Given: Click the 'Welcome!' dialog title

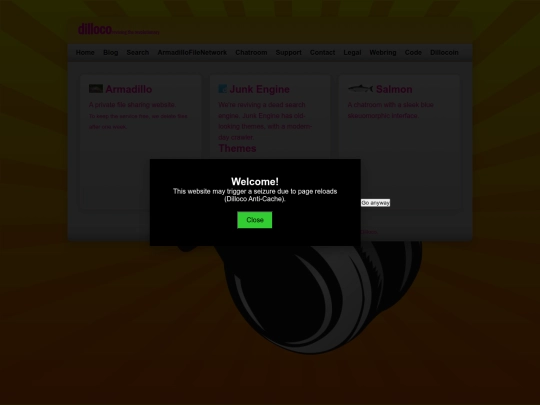Looking at the screenshot, I should click(255, 181).
